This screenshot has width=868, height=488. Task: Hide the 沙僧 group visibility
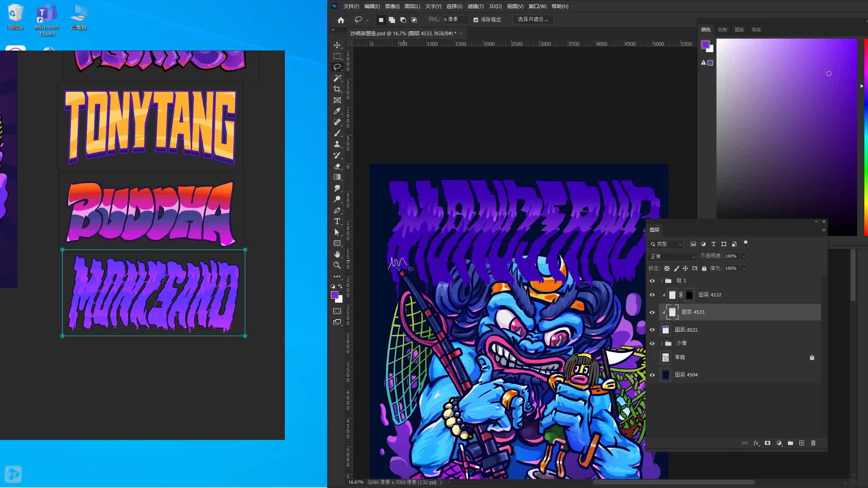click(x=652, y=344)
